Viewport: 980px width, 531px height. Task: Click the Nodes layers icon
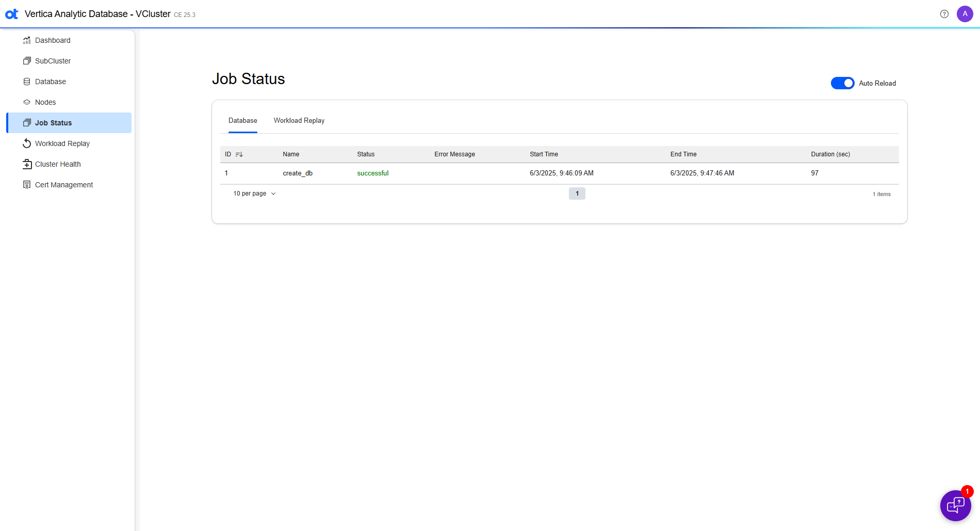tap(27, 102)
